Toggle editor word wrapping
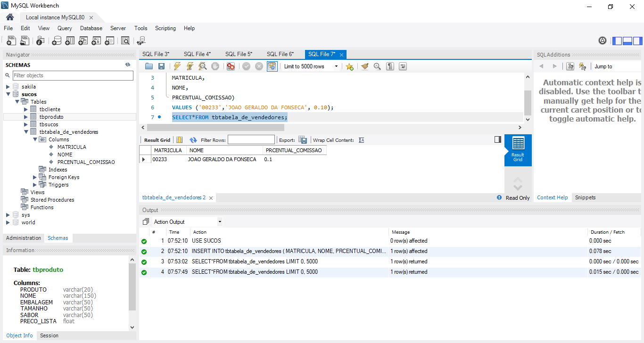Screen dimensions: 644x343 (x=403, y=66)
